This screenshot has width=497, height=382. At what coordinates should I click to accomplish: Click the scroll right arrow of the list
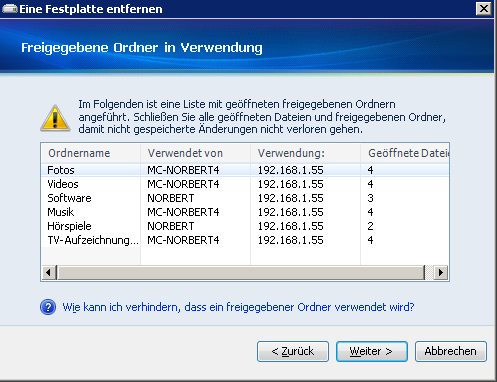(441, 272)
